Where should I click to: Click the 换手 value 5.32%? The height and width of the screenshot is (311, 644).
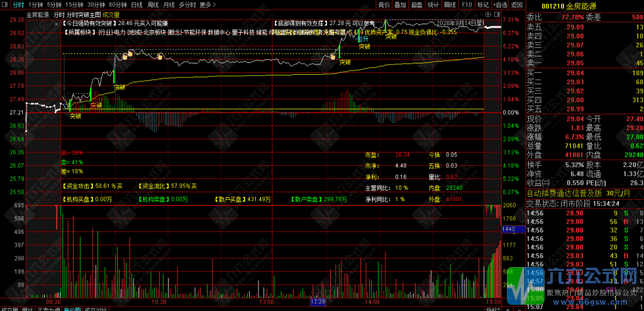click(574, 165)
